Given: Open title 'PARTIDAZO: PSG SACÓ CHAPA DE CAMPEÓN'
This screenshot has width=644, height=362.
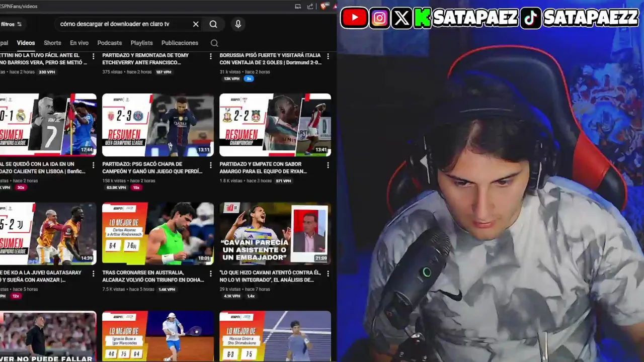Looking at the screenshot, I should (x=152, y=167).
